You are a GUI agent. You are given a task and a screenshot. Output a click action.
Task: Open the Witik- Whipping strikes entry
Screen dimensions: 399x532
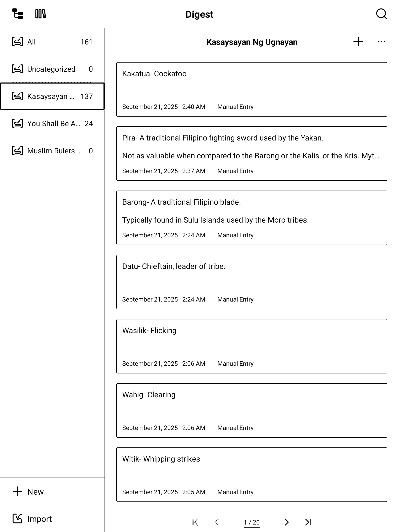[252, 474]
